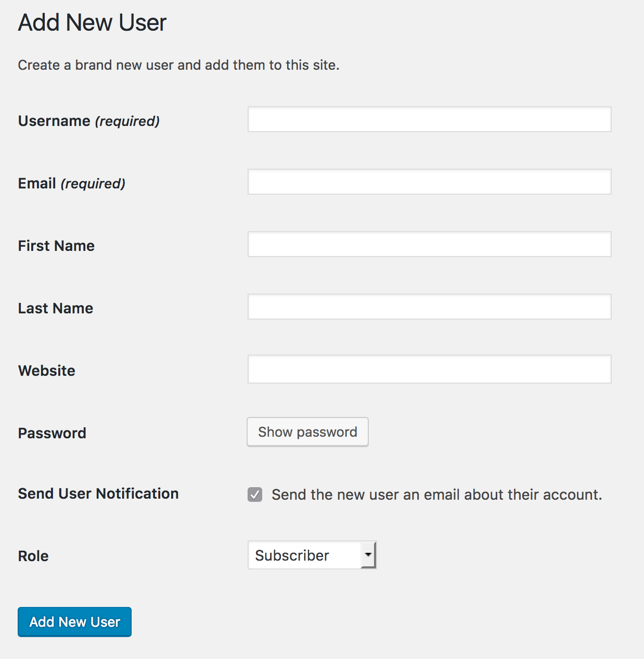Click the bold 'Send User Notification' label
Viewport: 644px width, 659px height.
tap(98, 493)
